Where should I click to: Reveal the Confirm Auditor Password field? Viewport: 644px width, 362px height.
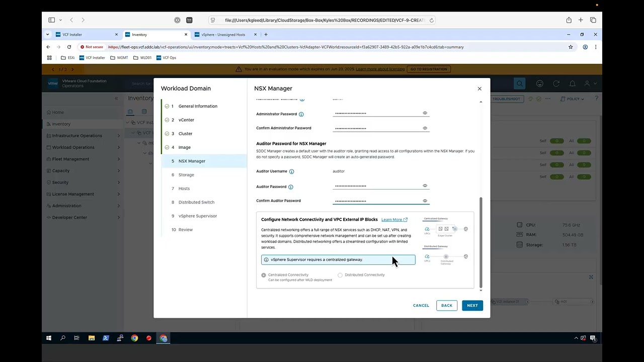tap(425, 201)
